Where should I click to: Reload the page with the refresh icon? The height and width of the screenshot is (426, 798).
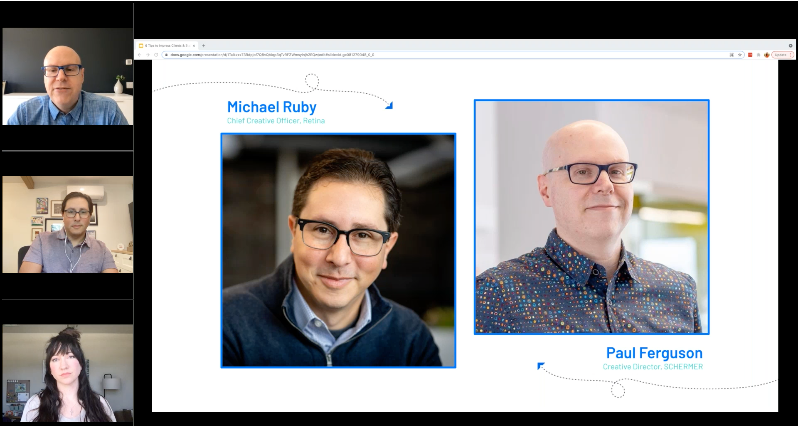[x=156, y=54]
